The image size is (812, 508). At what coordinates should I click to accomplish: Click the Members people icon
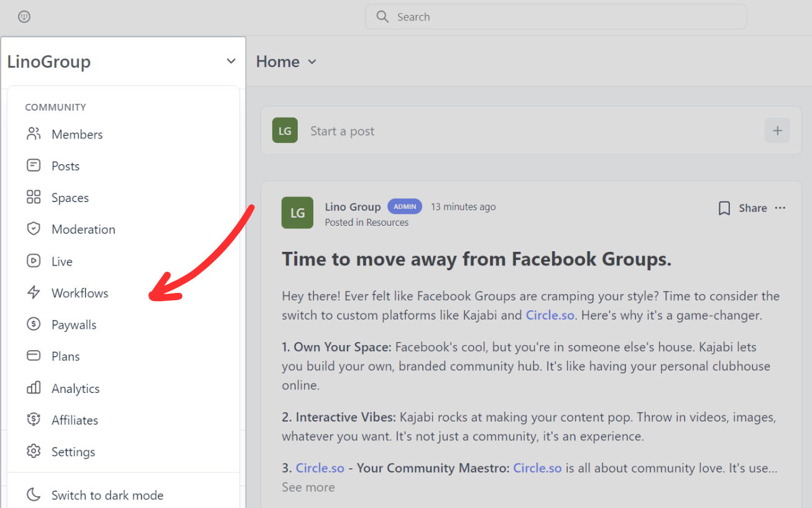coord(34,134)
